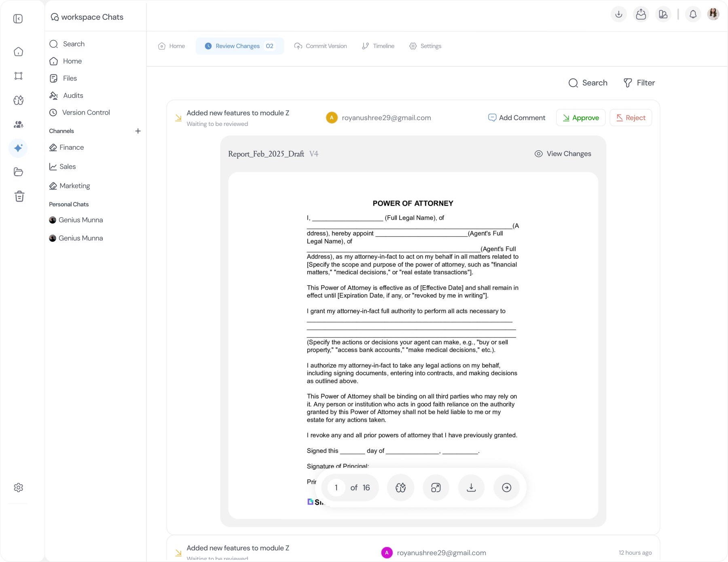Click the open-in-new-window icon in document toolbar

(436, 488)
